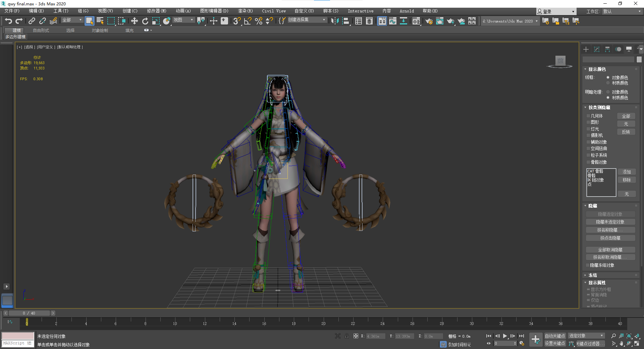644x349 pixels.
Task: Collapse the 按类别隐藏 rollout
Action: pos(599,107)
